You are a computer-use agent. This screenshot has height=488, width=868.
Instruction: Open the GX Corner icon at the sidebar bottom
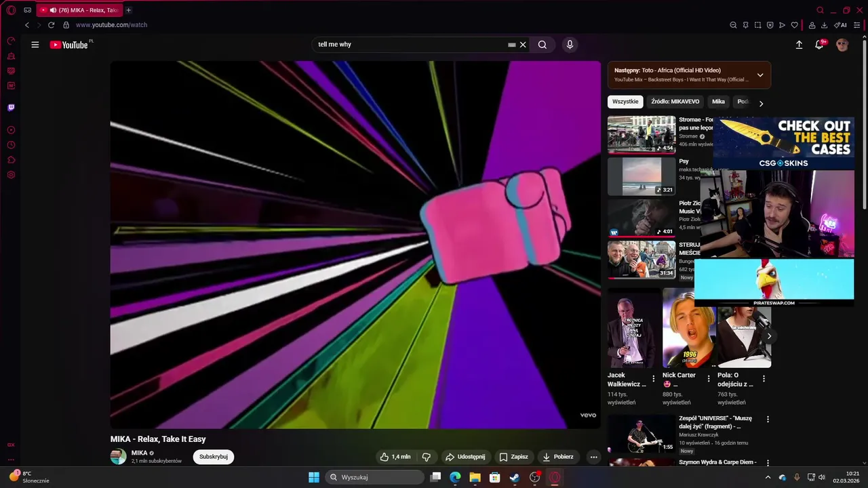(x=11, y=445)
